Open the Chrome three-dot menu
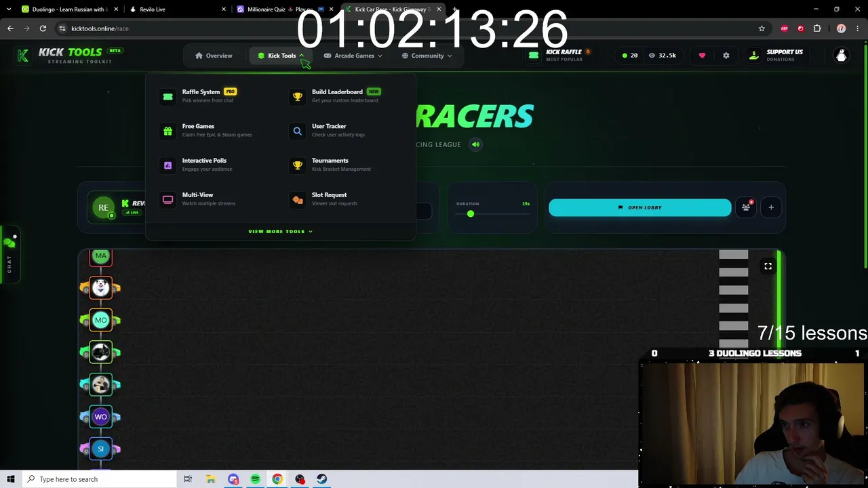Image resolution: width=868 pixels, height=488 pixels. [857, 28]
